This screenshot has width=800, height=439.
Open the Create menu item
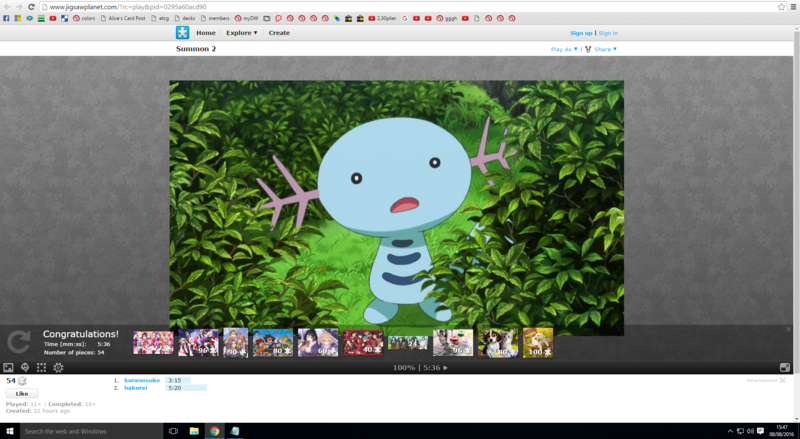279,33
